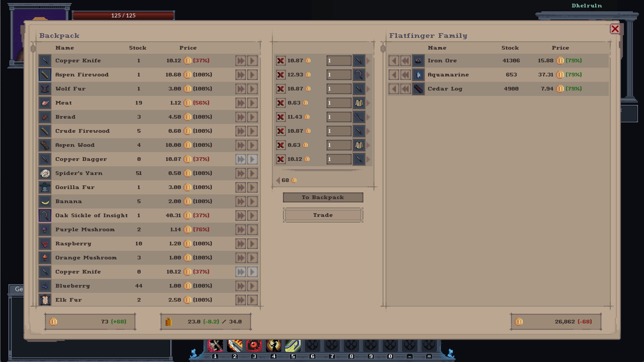Click the Iron Ore item icon

point(418,60)
